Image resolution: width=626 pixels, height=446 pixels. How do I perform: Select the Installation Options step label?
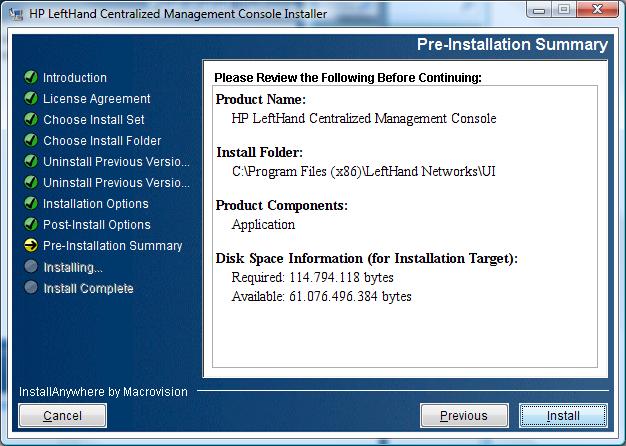[x=96, y=204]
